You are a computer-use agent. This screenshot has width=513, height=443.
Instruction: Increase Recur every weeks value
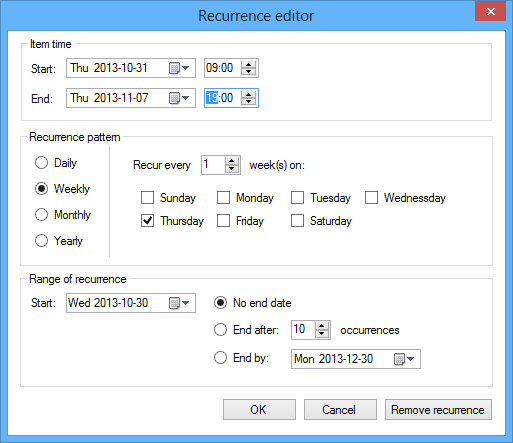click(x=232, y=161)
